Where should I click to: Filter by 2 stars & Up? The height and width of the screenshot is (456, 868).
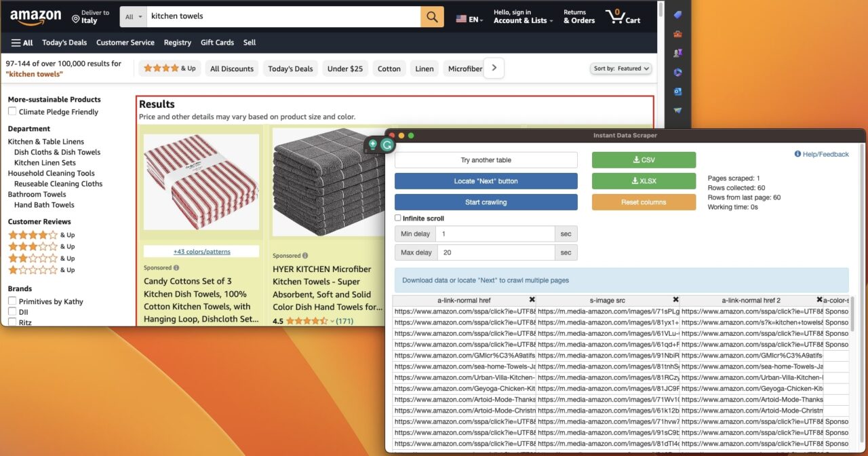tap(41, 259)
